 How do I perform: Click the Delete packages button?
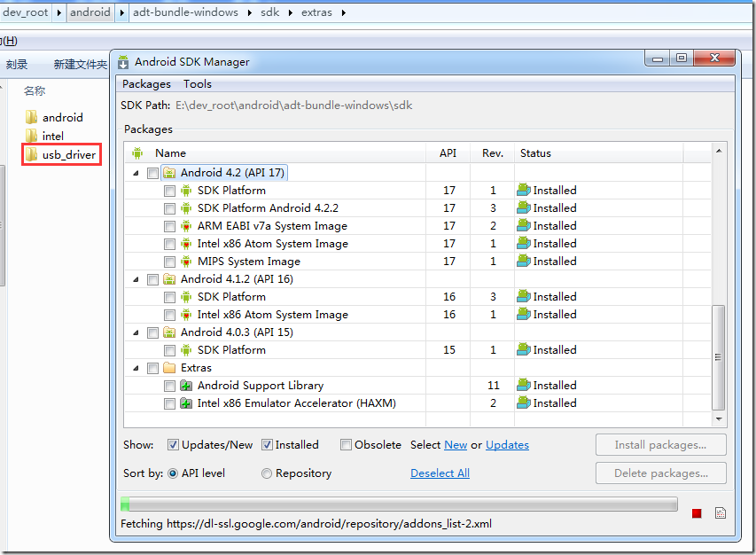tap(660, 473)
